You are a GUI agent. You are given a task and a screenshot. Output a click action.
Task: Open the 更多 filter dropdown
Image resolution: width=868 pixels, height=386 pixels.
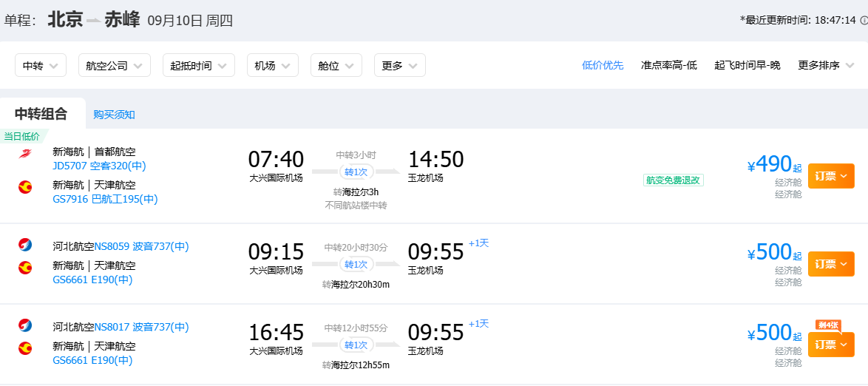click(x=400, y=65)
